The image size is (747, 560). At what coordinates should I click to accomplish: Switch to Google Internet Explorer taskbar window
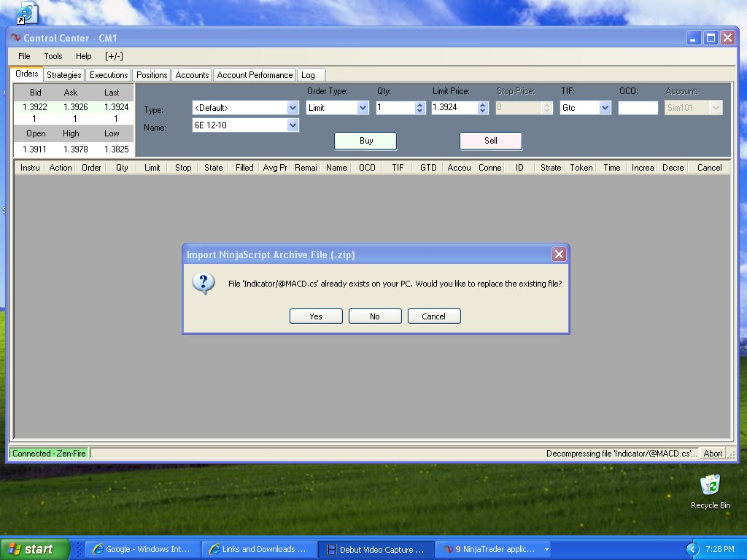click(142, 549)
